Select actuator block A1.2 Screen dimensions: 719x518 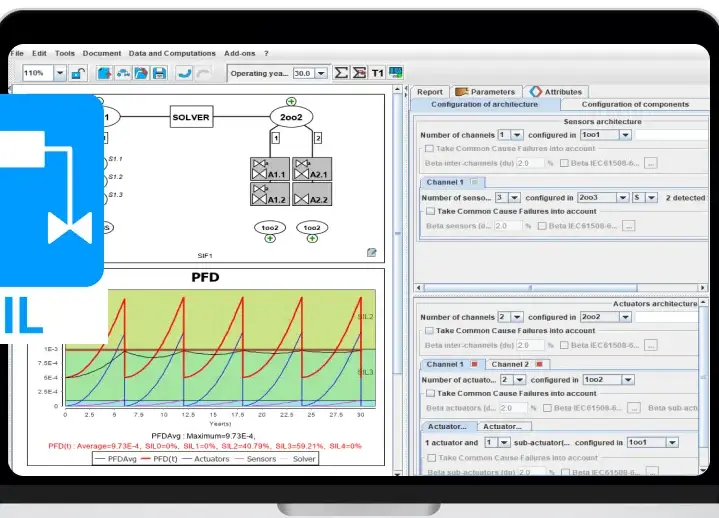point(270,194)
